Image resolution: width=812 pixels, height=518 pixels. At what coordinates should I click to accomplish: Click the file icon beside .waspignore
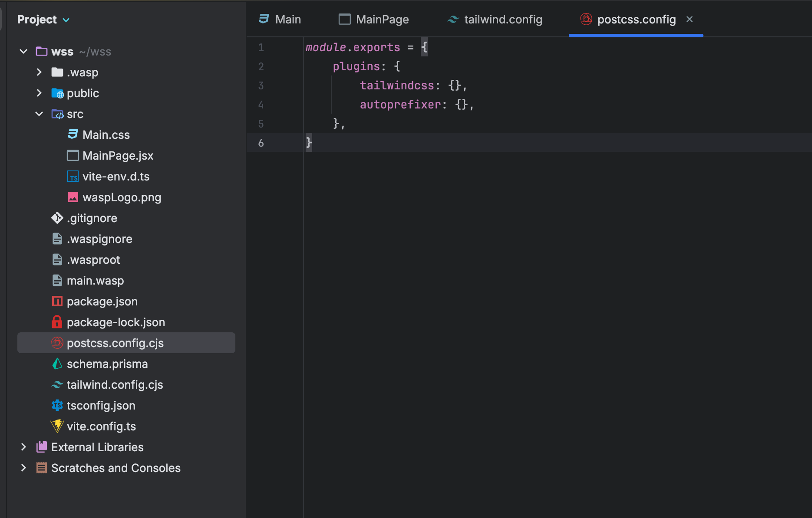pyautogui.click(x=57, y=239)
